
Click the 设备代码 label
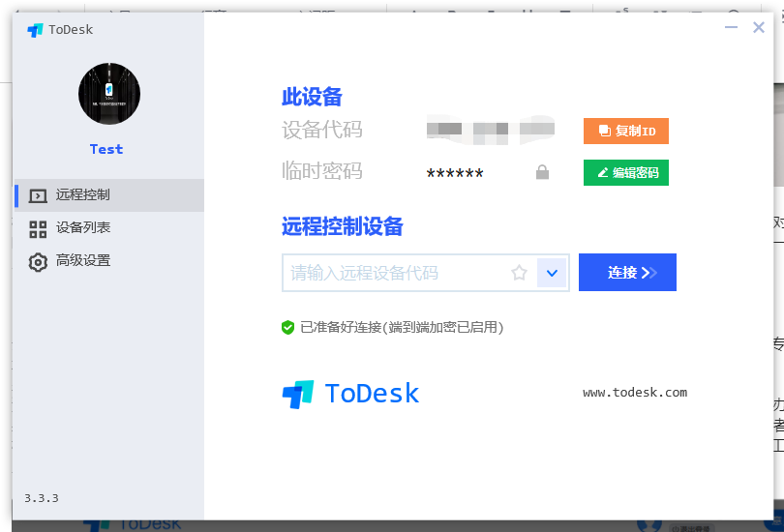pyautogui.click(x=322, y=130)
